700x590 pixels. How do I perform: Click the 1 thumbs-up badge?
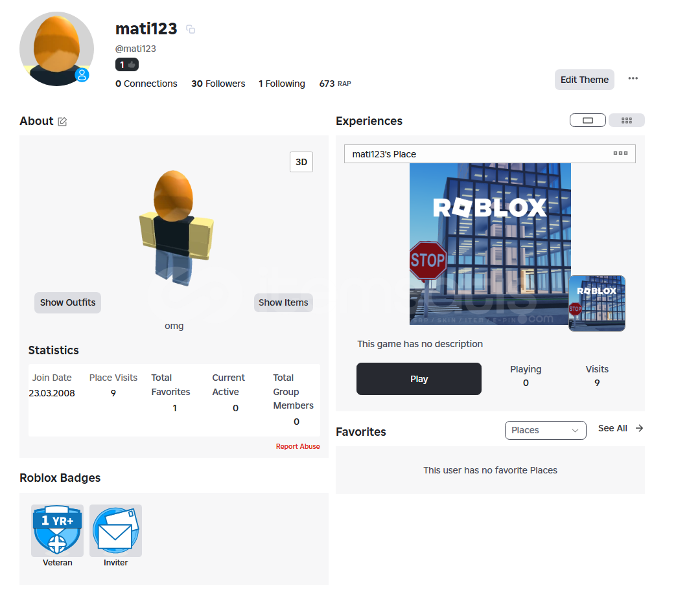[127, 65]
